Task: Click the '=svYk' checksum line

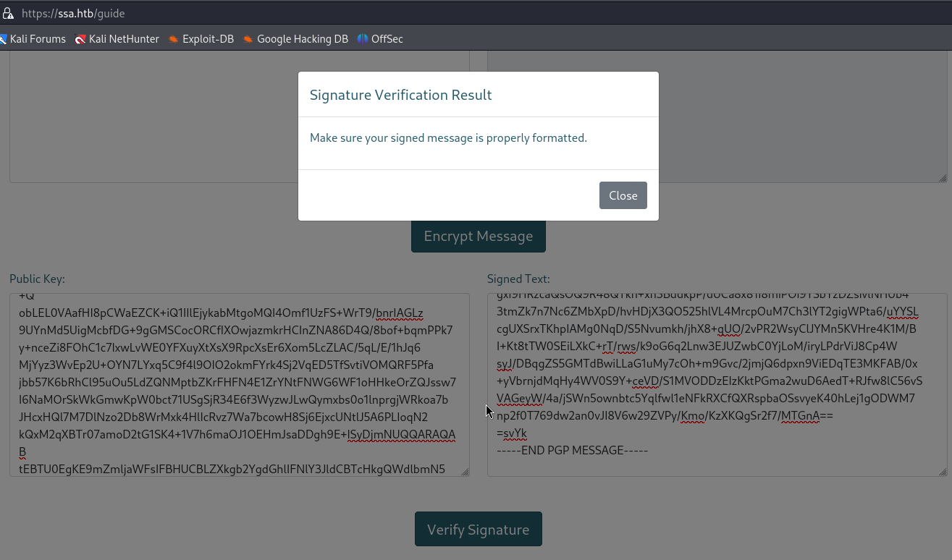Action: (x=512, y=433)
